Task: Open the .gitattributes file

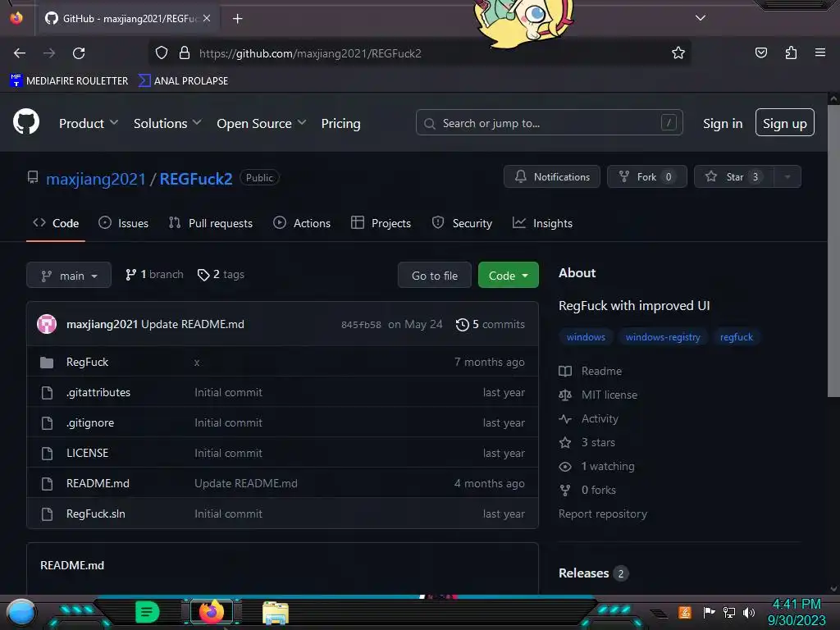Action: [x=98, y=392]
